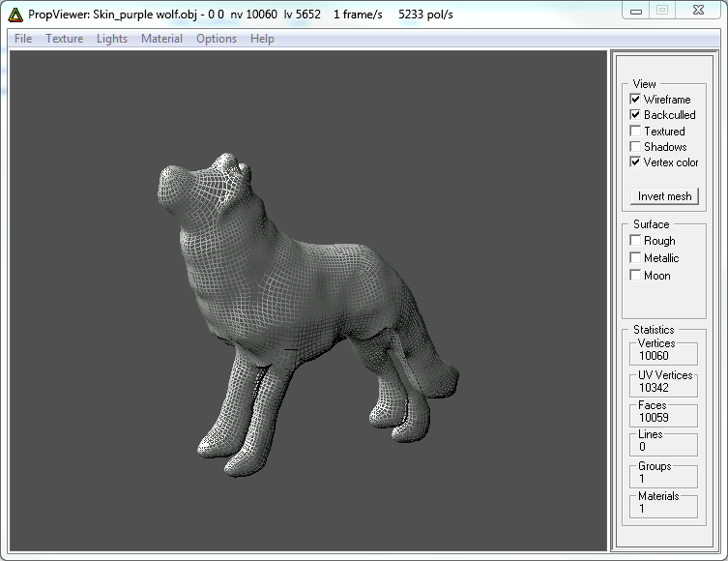This screenshot has width=728, height=561.
Task: Toggle the Vertex color checkbox
Action: 635,162
